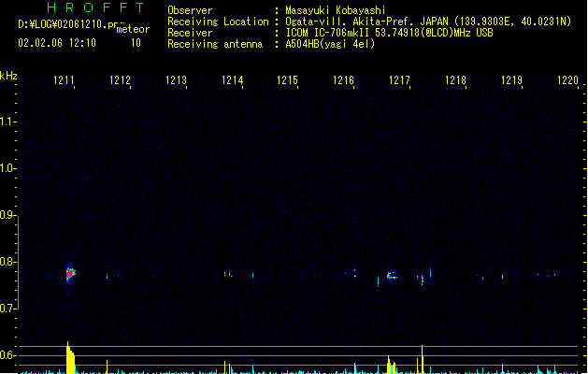The height and width of the screenshot is (374, 588).
Task: Click the large red meteor echo at 1211
Action: [x=70, y=273]
